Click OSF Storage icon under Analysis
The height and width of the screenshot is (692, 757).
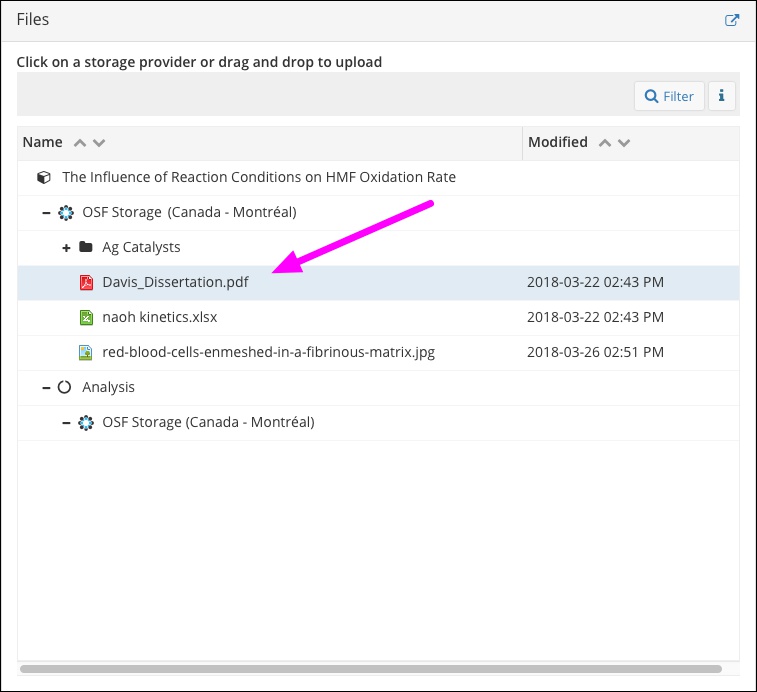(86, 423)
